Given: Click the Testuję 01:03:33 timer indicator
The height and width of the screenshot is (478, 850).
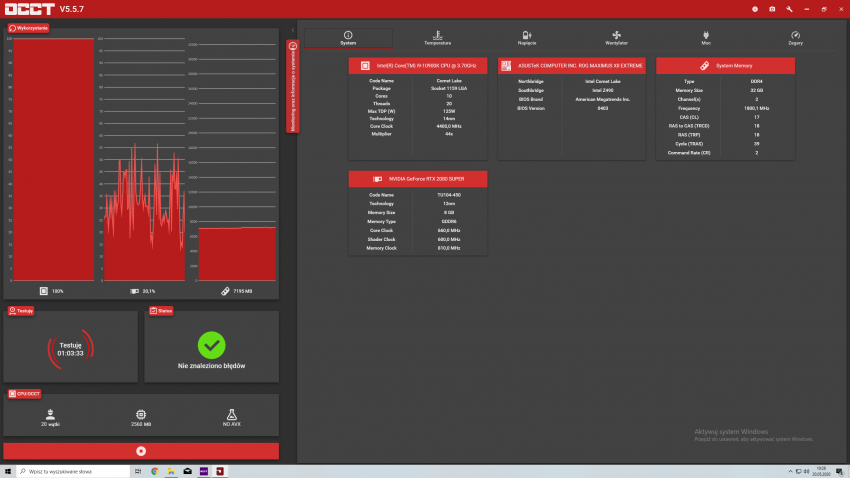Looking at the screenshot, I should (70, 349).
